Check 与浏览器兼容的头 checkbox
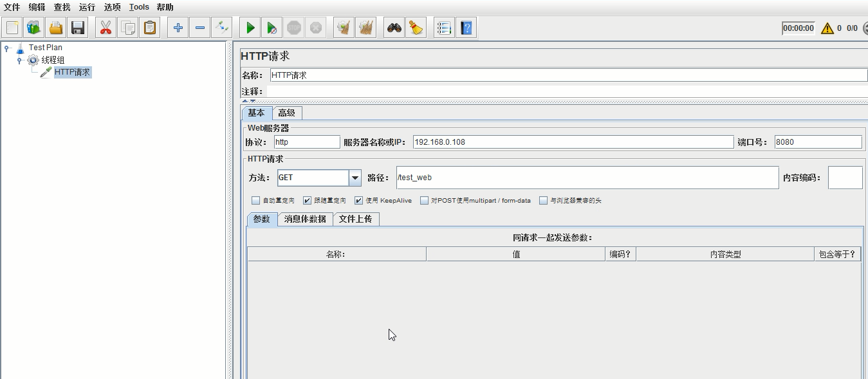 [544, 201]
